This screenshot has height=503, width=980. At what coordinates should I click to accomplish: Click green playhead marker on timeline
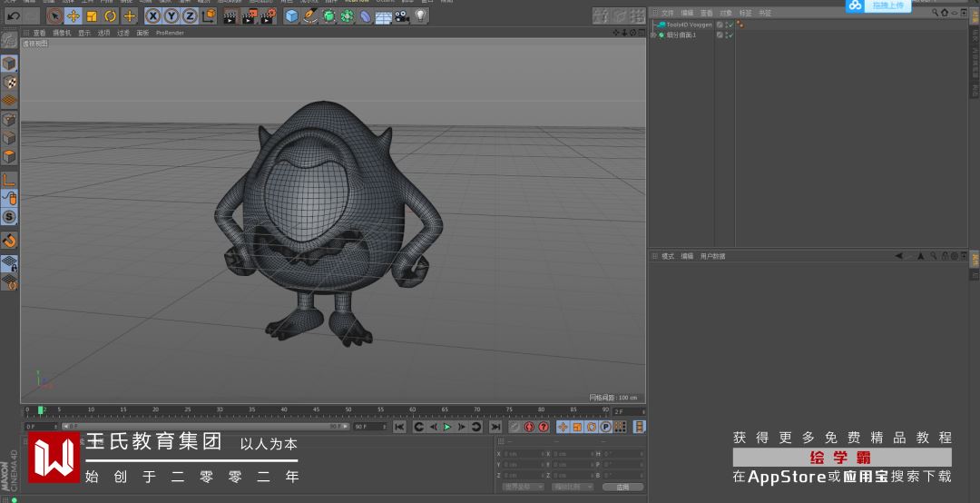click(41, 410)
